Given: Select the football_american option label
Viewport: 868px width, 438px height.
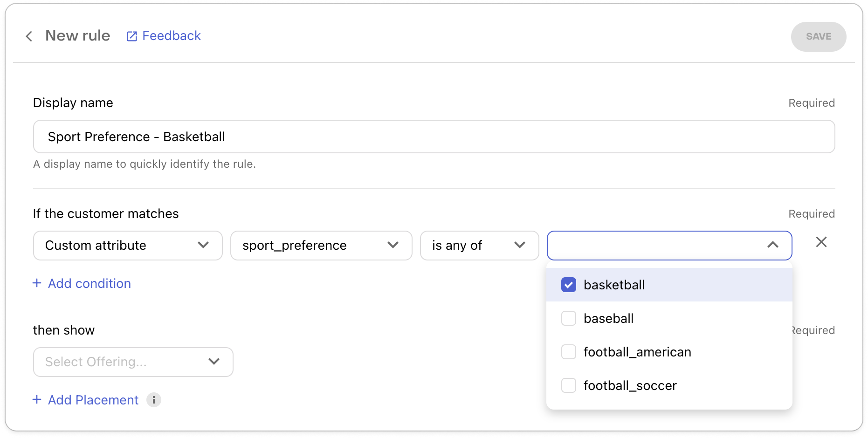Looking at the screenshot, I should (637, 352).
